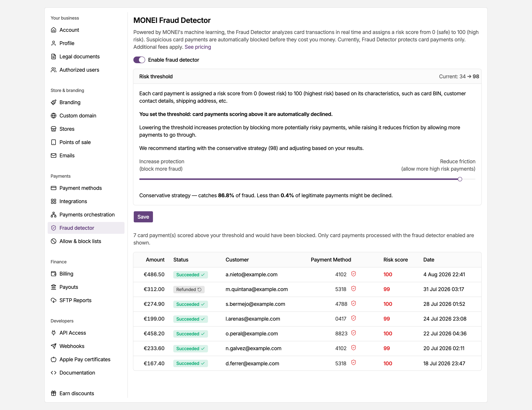Click the €486.50 amount cell
Screen dimensions: 532x410
pyautogui.click(x=154, y=275)
